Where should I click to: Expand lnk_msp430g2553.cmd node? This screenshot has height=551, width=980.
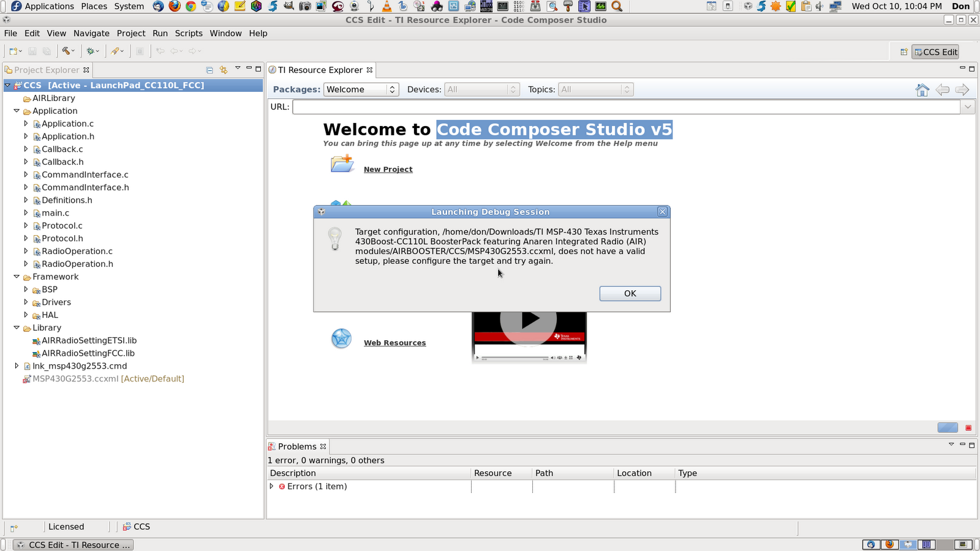(17, 366)
